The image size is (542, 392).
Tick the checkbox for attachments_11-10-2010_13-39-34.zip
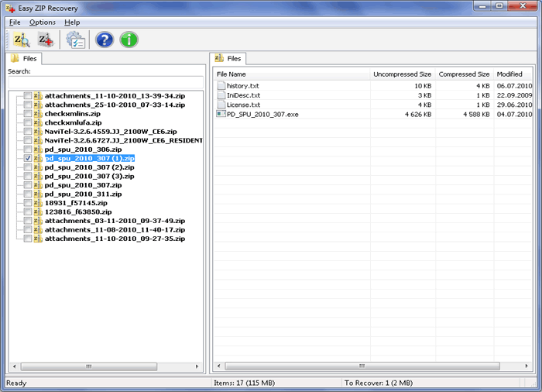pos(28,95)
